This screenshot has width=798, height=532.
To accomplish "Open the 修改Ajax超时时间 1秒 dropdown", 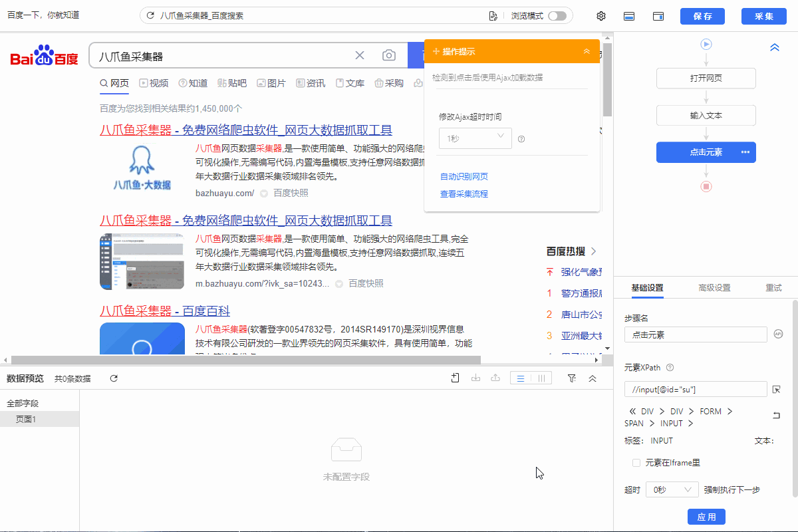I will 475,138.
